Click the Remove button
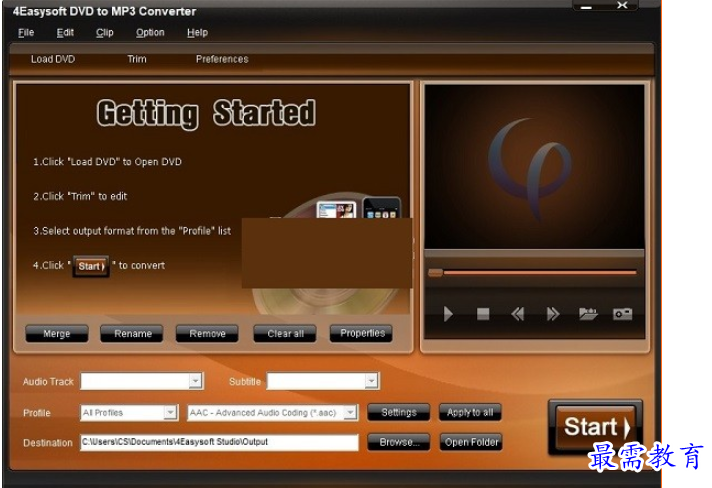This screenshot has width=712, height=488. click(208, 334)
